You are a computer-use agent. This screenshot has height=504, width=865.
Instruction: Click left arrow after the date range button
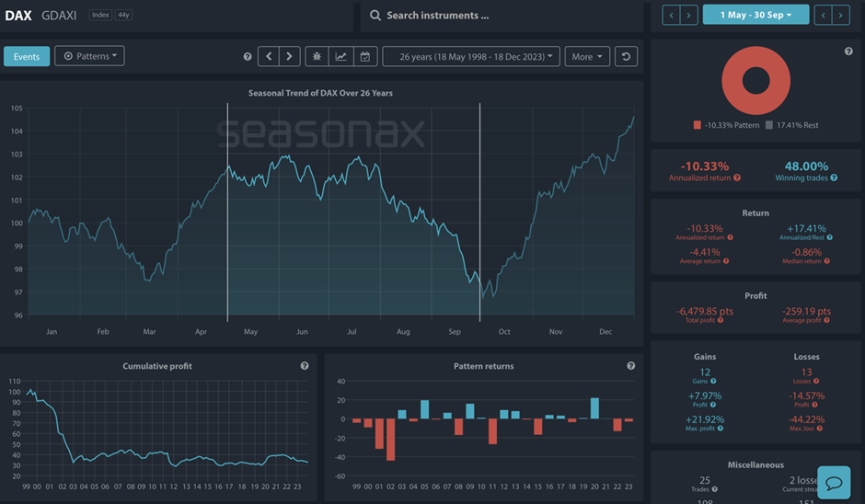pos(823,15)
